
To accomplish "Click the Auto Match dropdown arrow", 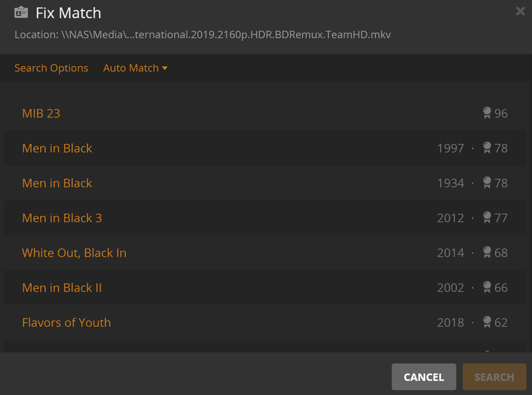I will [x=165, y=68].
